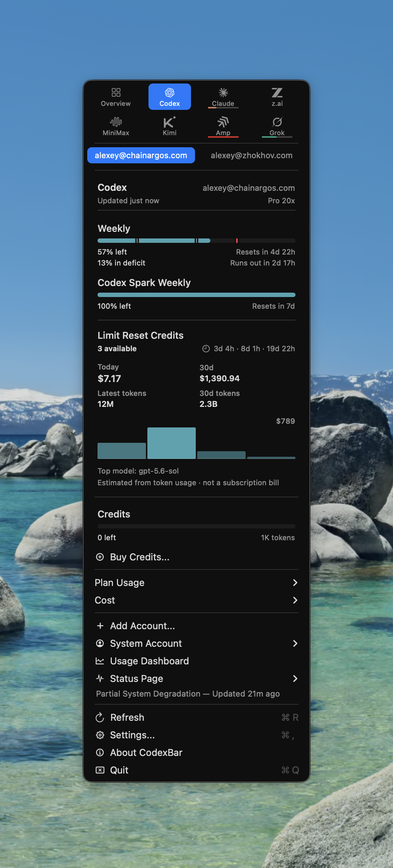This screenshot has height=868, width=393.
Task: Click '1K tokens' credits text
Action: (278, 538)
